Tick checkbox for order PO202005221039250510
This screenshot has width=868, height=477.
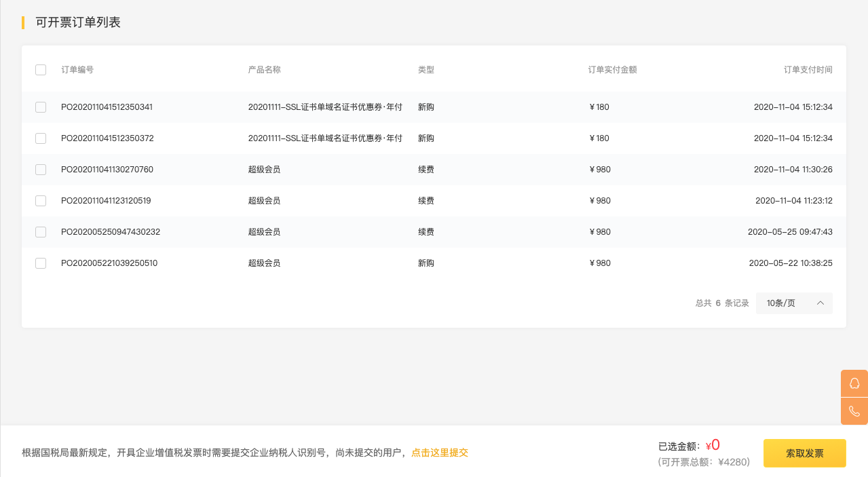pyautogui.click(x=41, y=263)
